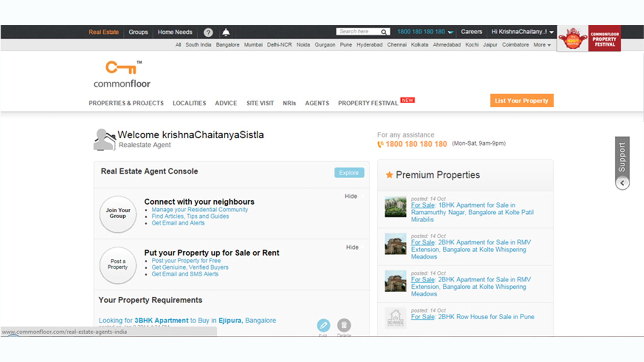Click the Explore button
644x362 pixels.
pos(349,173)
